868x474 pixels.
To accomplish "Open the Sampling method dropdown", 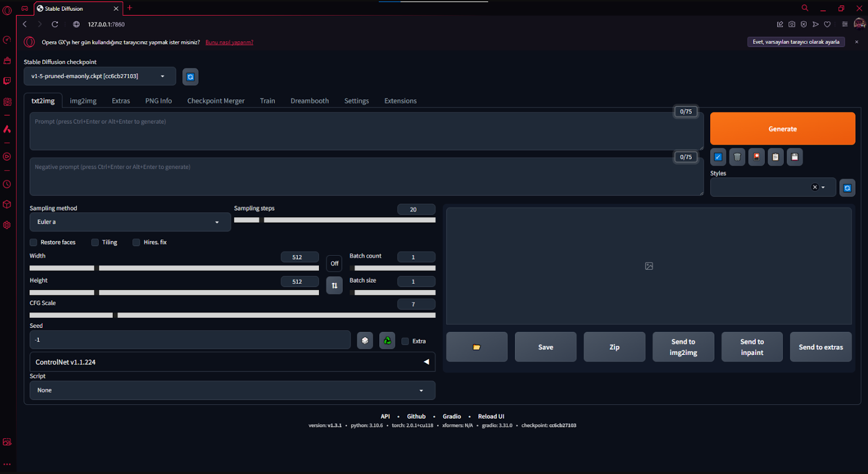I will tap(130, 222).
